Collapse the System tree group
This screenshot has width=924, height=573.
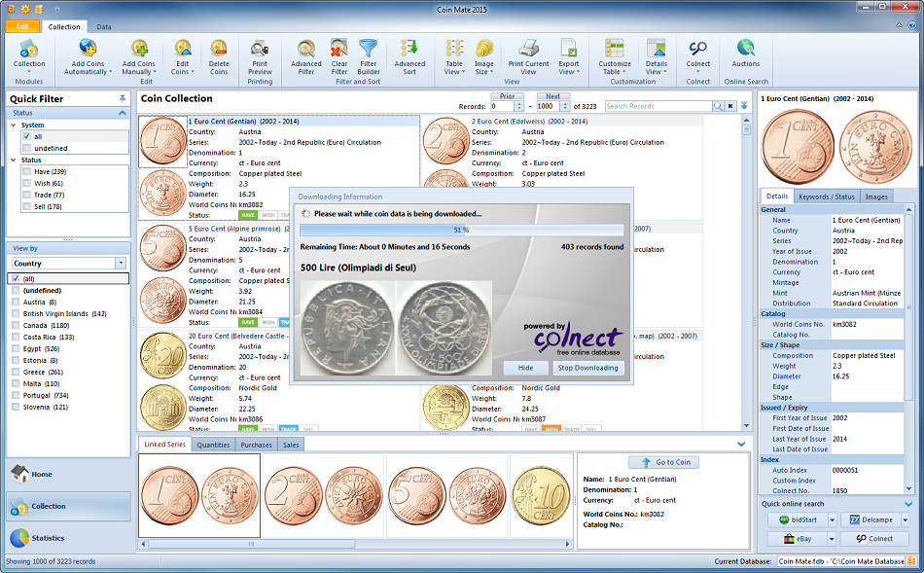[x=14, y=125]
